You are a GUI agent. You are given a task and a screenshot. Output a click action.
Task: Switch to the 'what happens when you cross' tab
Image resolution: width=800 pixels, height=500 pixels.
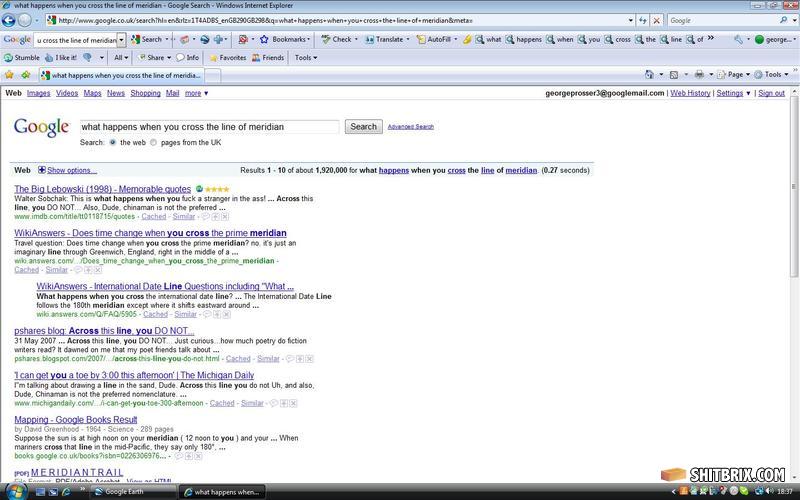[121, 76]
